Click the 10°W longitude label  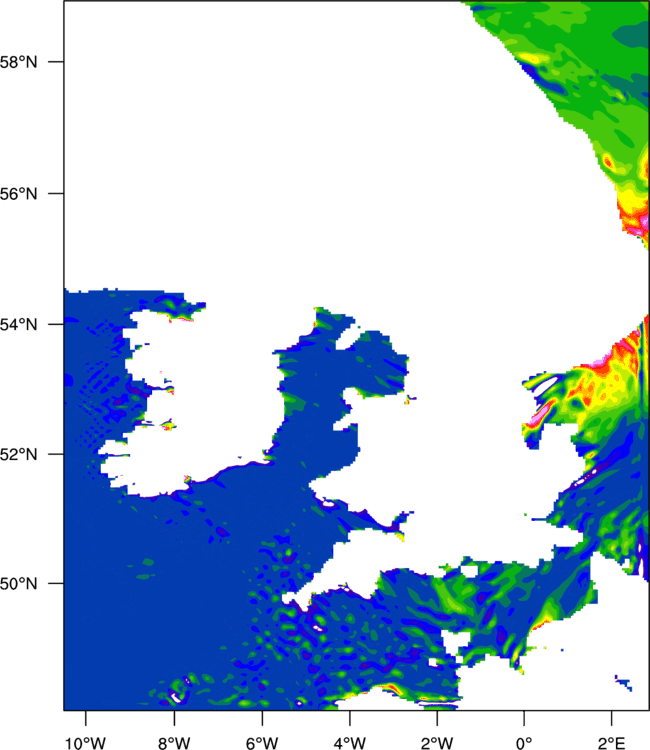(x=86, y=743)
